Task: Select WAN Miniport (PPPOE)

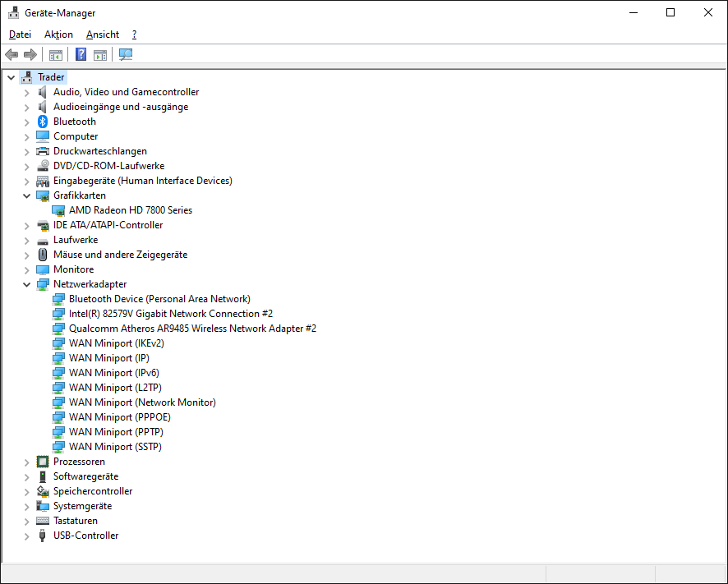Action: (x=120, y=417)
